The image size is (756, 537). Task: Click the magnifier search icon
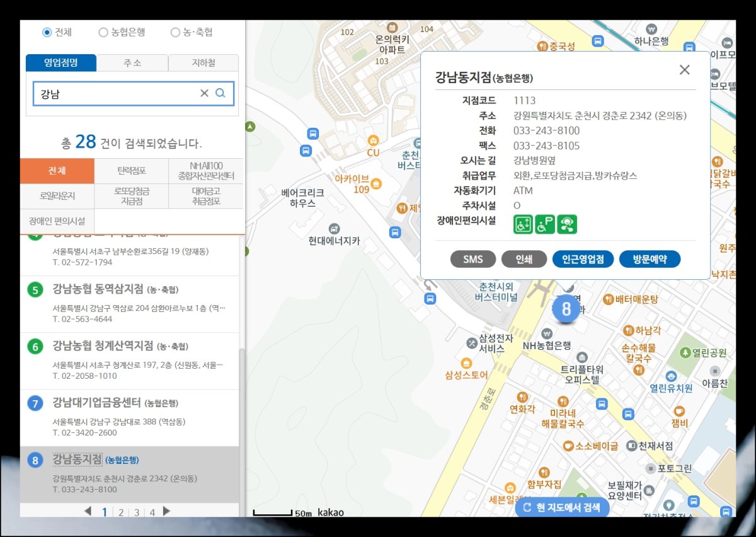point(220,93)
